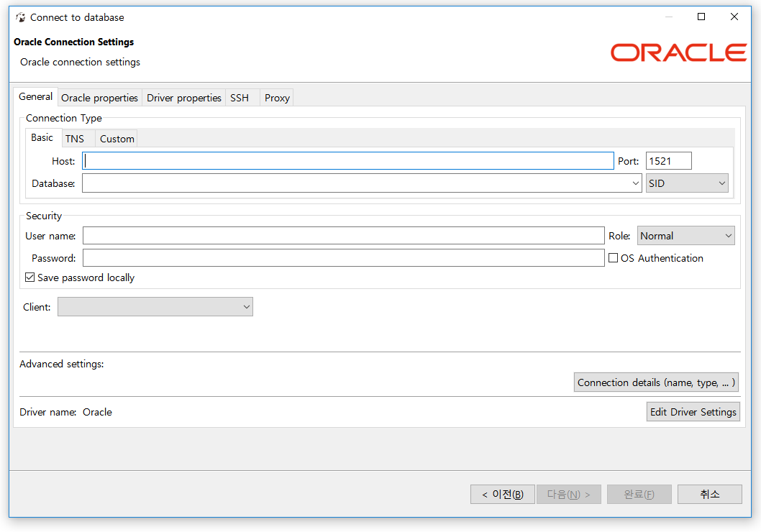Click Connection details (name, type, ...) button
The height and width of the screenshot is (532, 761).
point(656,382)
